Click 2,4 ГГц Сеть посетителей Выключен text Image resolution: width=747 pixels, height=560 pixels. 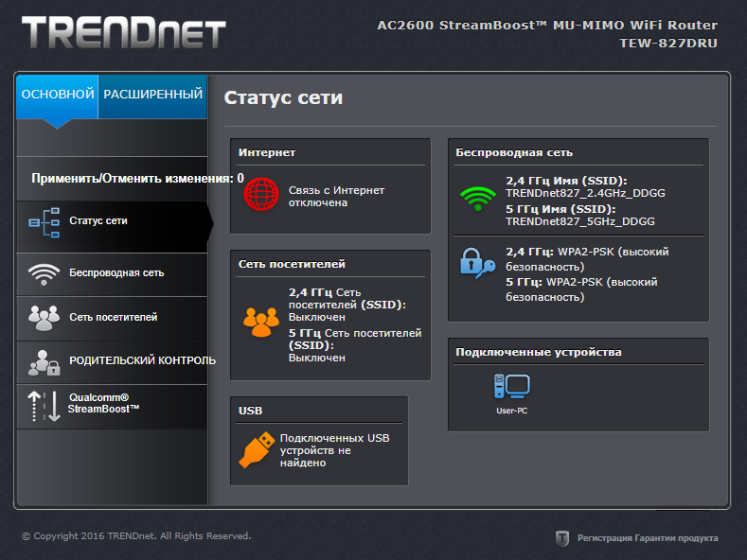[347, 305]
